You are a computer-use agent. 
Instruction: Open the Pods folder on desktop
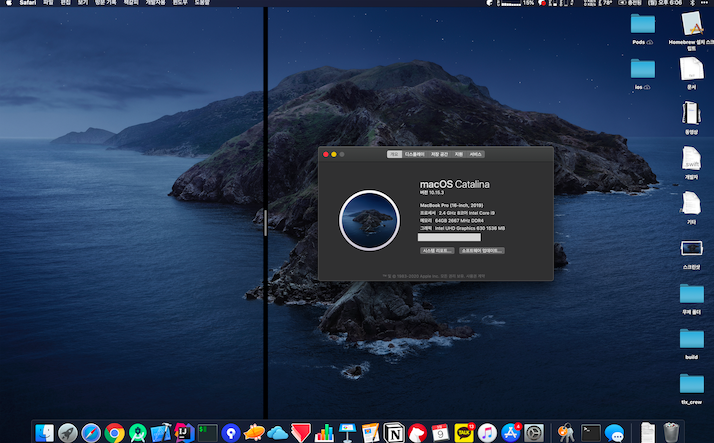pos(642,24)
